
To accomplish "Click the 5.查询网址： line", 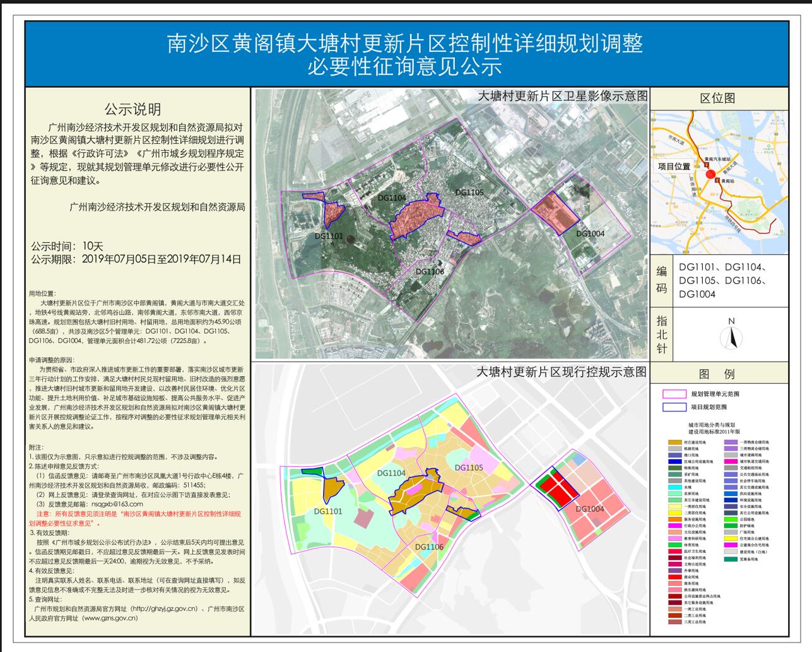I will click(45, 599).
